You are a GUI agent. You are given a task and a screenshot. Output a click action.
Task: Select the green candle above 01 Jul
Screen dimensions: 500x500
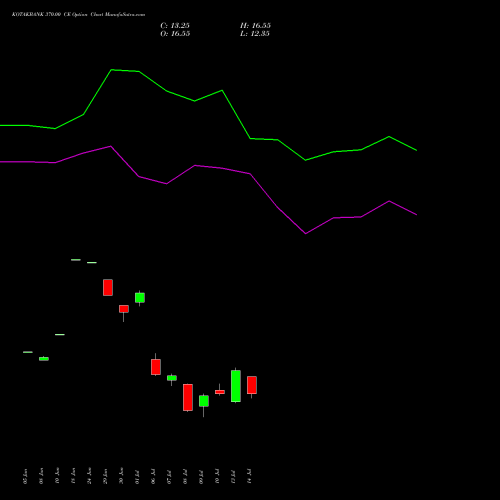[140, 298]
